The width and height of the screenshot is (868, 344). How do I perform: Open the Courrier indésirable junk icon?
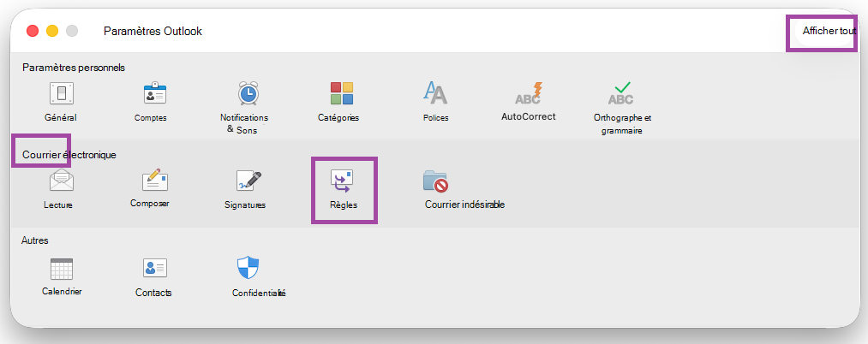coord(435,181)
